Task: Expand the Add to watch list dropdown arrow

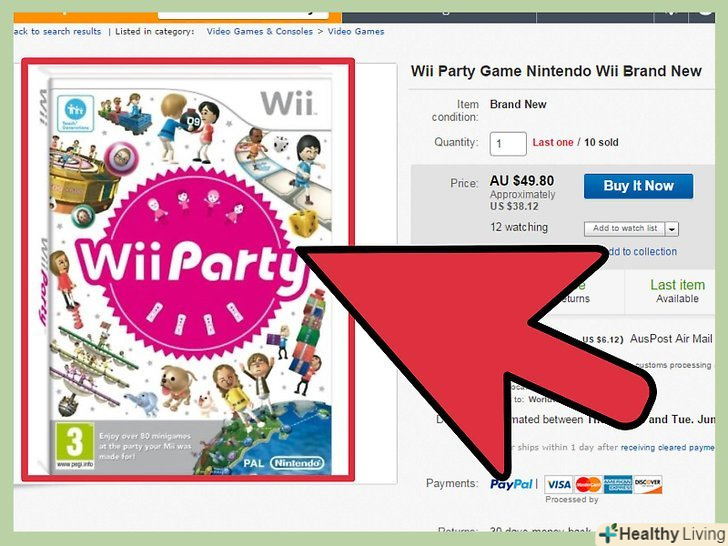Action: point(672,229)
